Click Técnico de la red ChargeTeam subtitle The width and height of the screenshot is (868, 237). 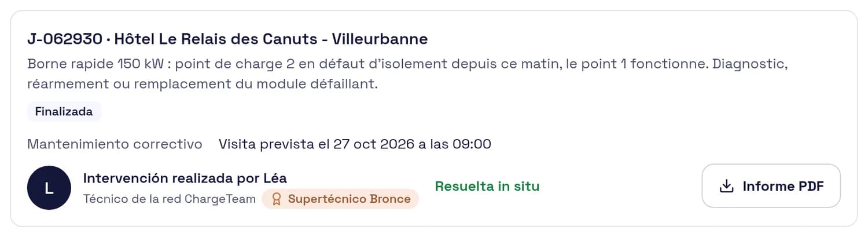(x=170, y=199)
